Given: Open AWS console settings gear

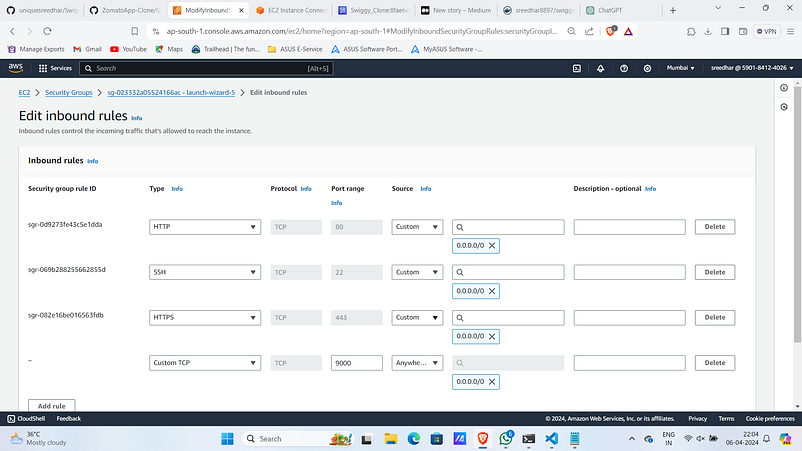Looking at the screenshot, I should (x=647, y=68).
